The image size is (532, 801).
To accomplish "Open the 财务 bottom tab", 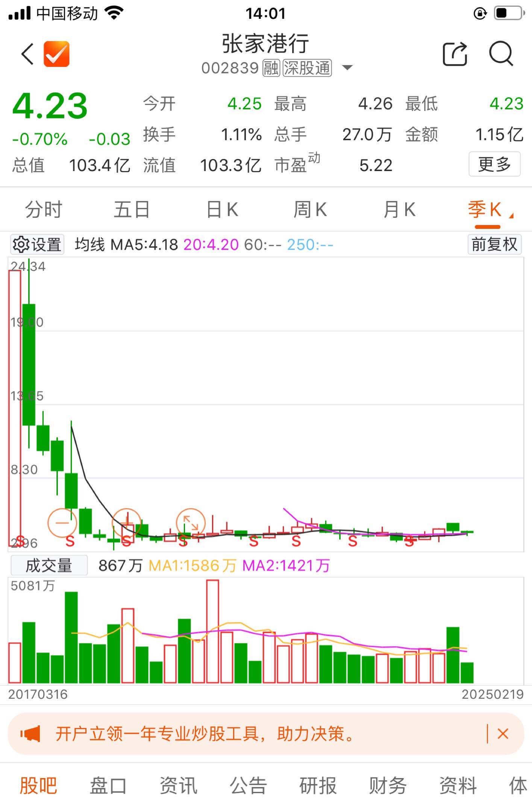I will 388,786.
